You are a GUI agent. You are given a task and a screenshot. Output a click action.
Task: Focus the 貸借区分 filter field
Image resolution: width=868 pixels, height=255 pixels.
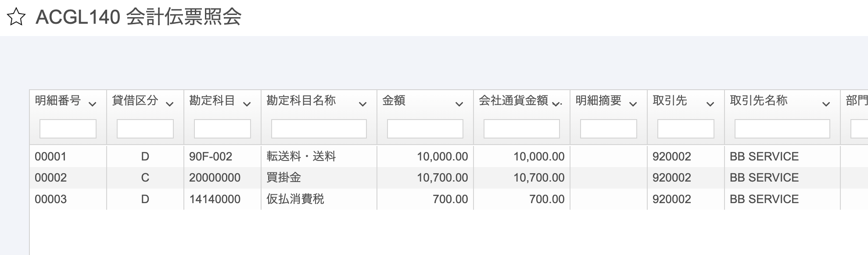click(145, 129)
